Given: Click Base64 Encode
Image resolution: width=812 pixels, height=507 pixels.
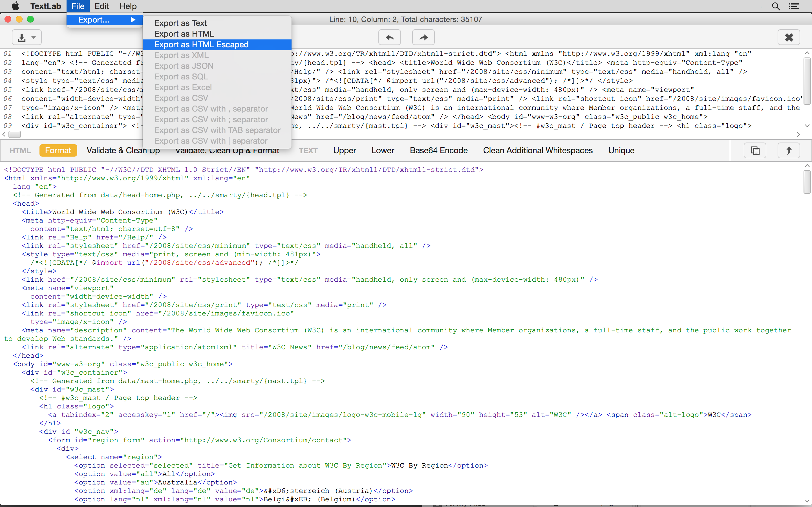Looking at the screenshot, I should [x=438, y=151].
